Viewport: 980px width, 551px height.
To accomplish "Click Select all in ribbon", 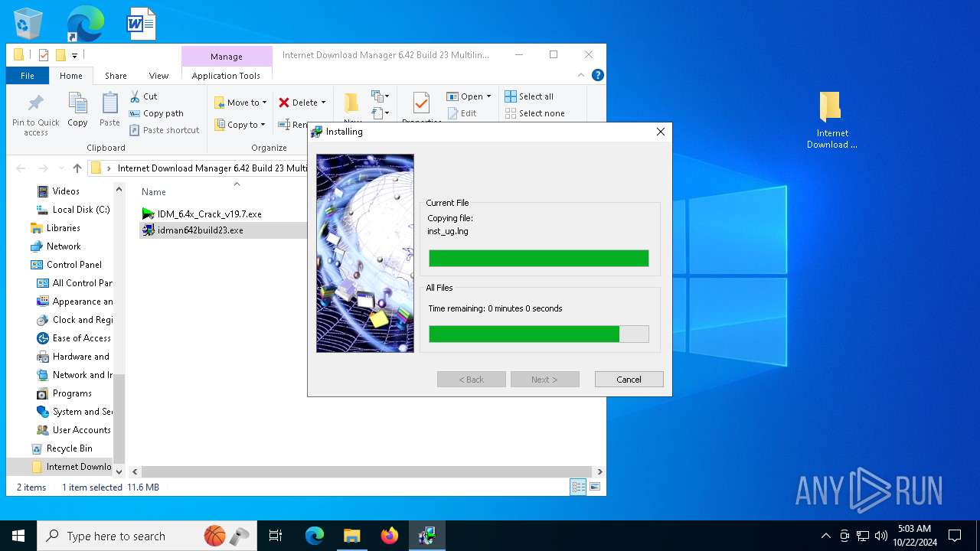I will tap(529, 96).
